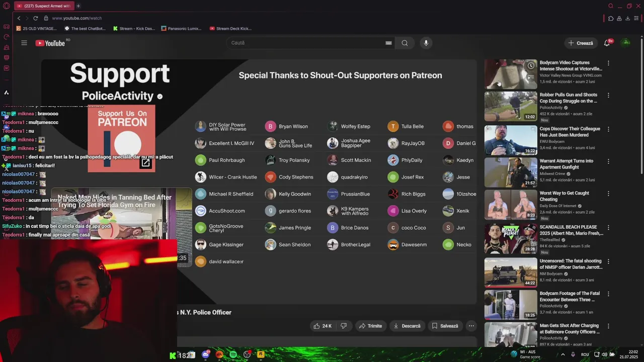This screenshot has width=644, height=362.
Task: Open the 25 OLD VINTAGE bookmark
Action: click(38, 29)
